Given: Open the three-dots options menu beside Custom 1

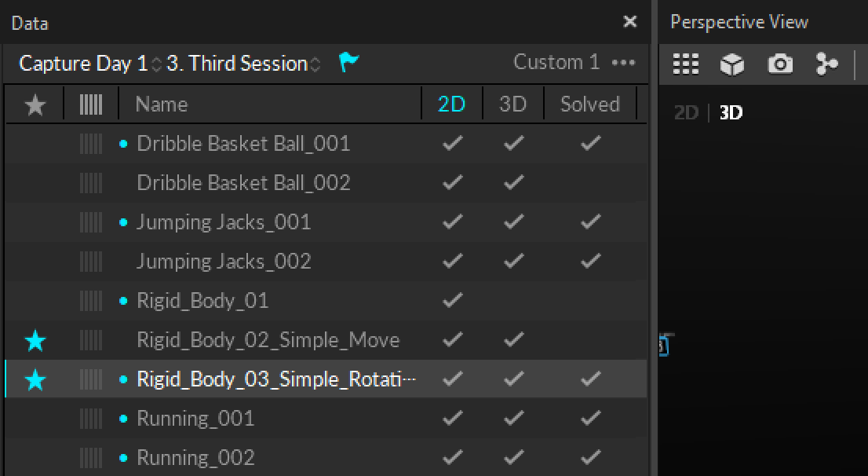Looking at the screenshot, I should (x=624, y=63).
